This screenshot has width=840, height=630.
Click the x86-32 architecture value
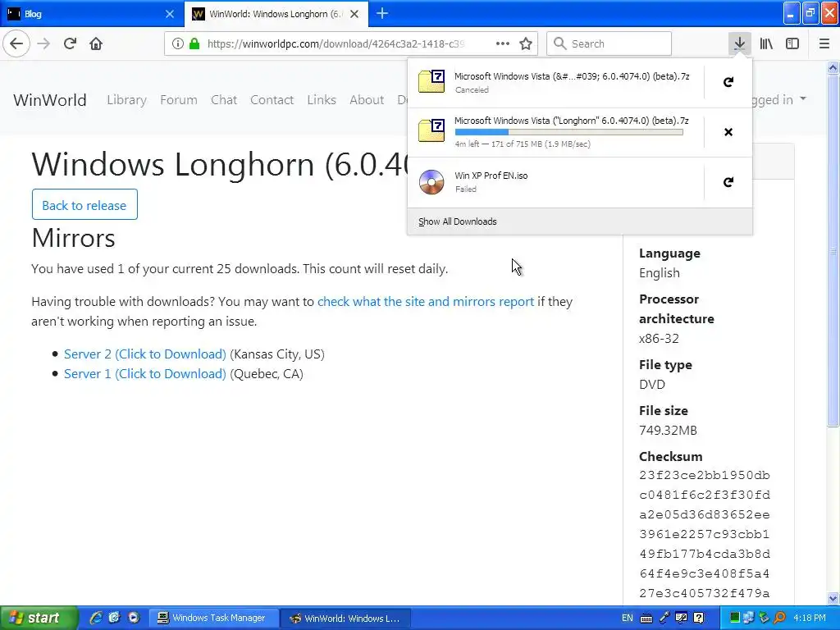coord(659,339)
